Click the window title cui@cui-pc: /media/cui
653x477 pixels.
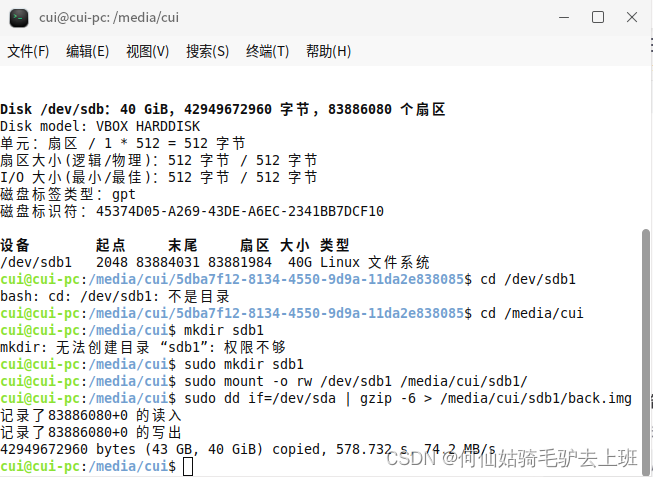[x=109, y=17]
